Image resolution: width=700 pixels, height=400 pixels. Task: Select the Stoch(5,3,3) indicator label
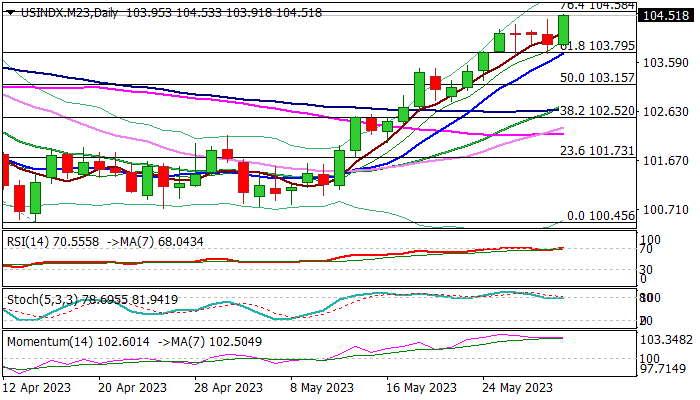click(40, 300)
